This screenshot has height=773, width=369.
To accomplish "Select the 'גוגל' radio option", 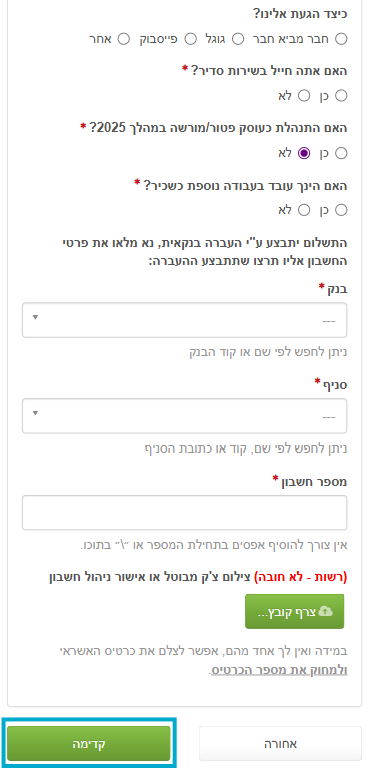I will (238, 39).
